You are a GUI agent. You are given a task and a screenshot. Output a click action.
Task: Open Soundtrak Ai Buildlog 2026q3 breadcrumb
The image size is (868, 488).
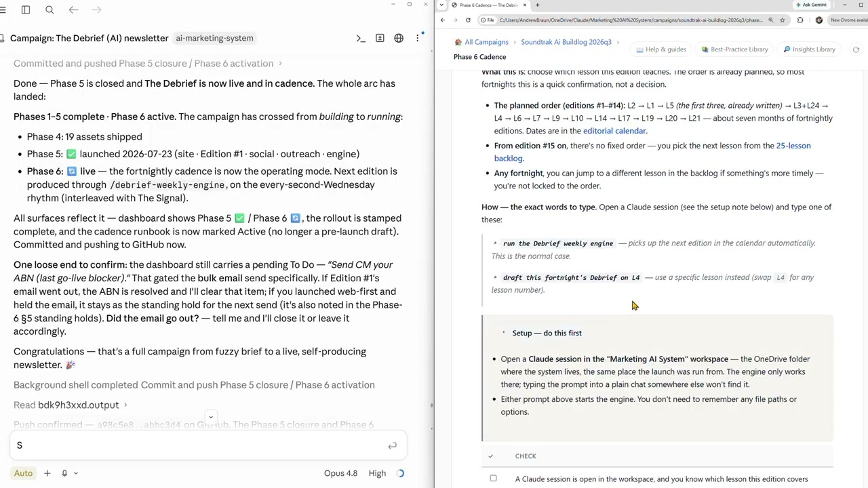566,42
